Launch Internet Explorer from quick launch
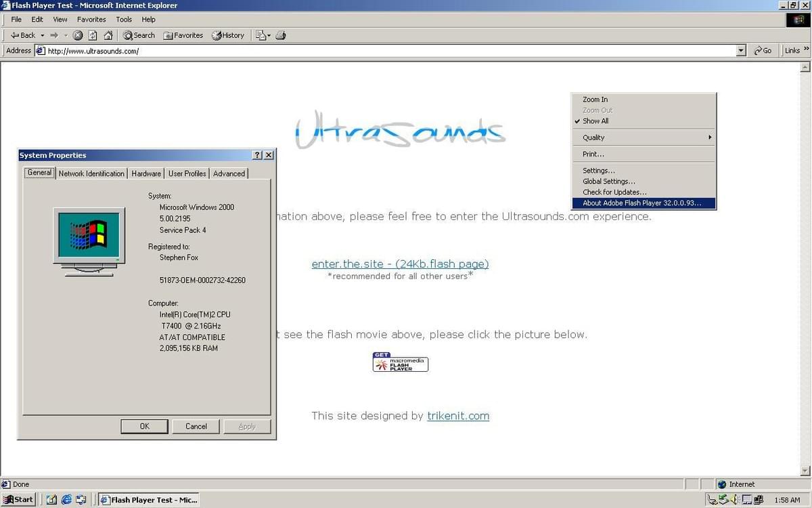The width and height of the screenshot is (812, 508). tap(66, 500)
